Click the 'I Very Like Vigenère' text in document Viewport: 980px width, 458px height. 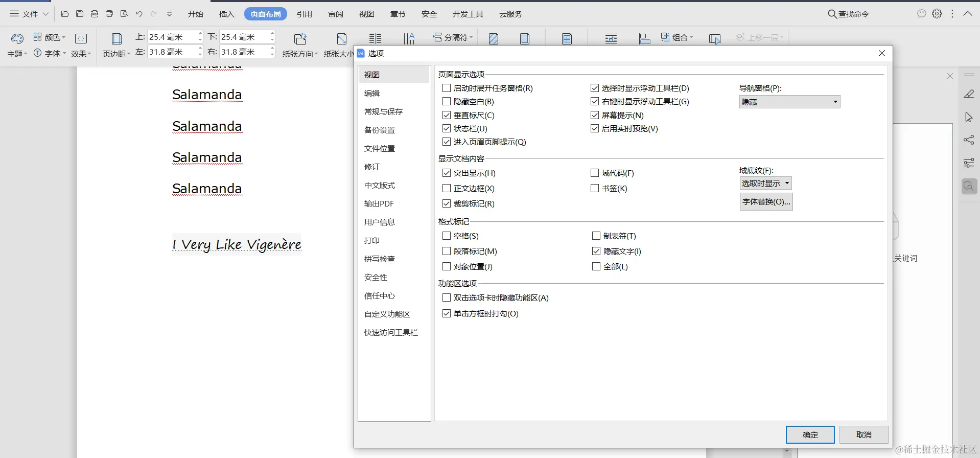click(x=237, y=245)
